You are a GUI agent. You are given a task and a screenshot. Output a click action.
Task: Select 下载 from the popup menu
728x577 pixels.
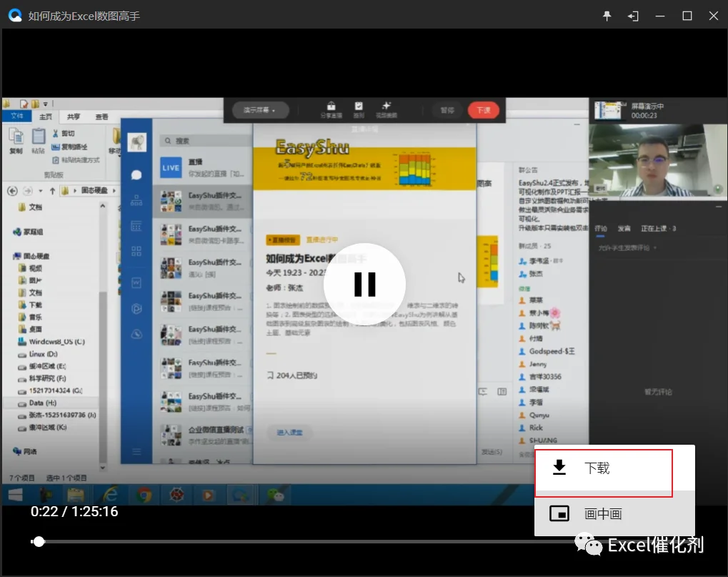point(604,468)
